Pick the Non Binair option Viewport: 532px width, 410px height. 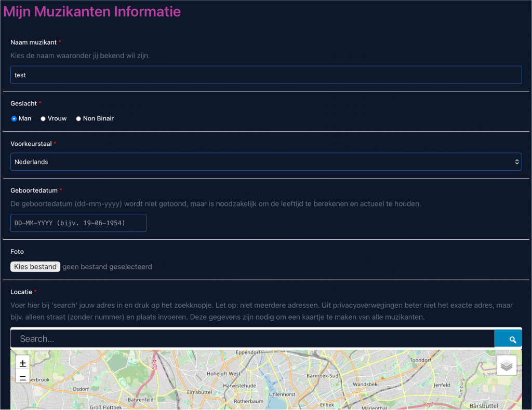click(x=78, y=119)
